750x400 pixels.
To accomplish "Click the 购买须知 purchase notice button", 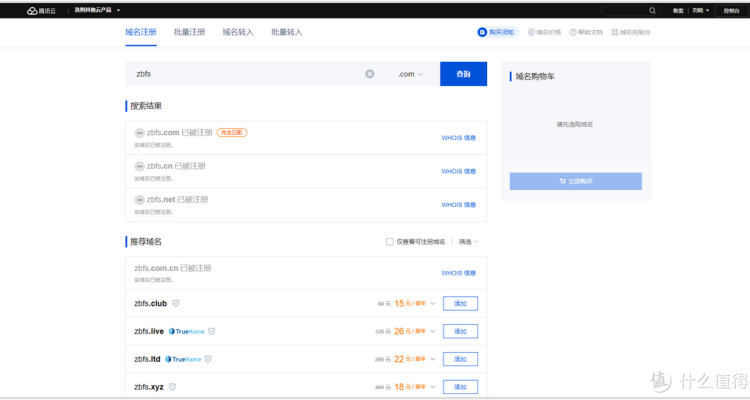I will 497,32.
